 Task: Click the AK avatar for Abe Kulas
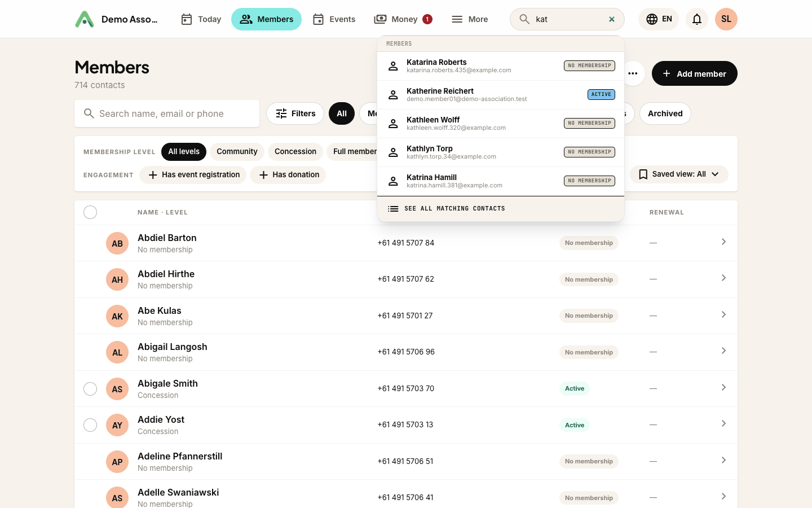click(x=117, y=316)
